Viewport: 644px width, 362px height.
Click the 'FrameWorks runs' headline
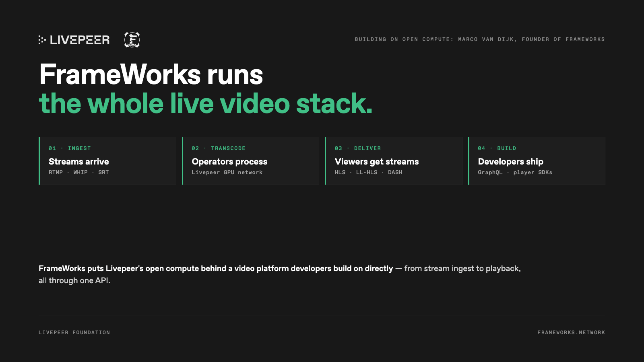pos(151,74)
